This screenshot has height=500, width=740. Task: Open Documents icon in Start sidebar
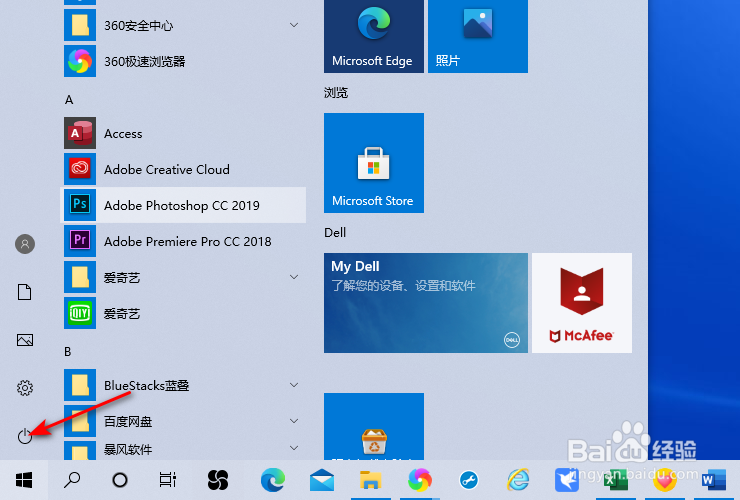click(x=25, y=292)
